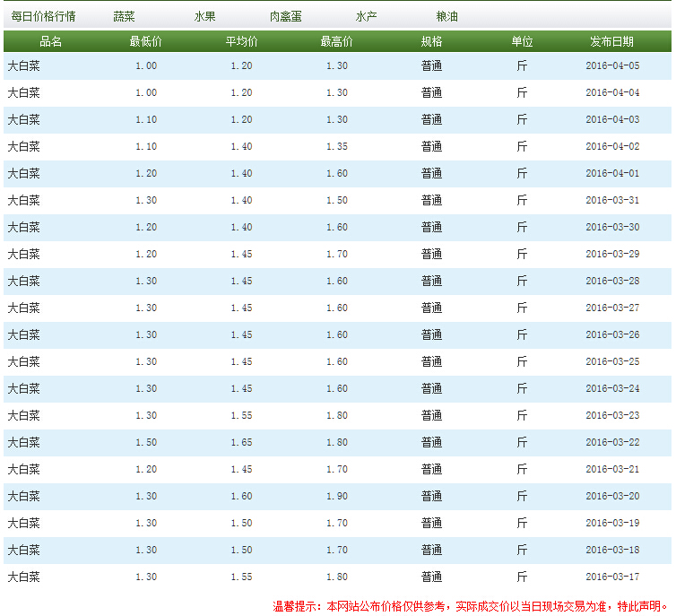Click highest price 1.35 on 2016-04-02

[x=337, y=146]
